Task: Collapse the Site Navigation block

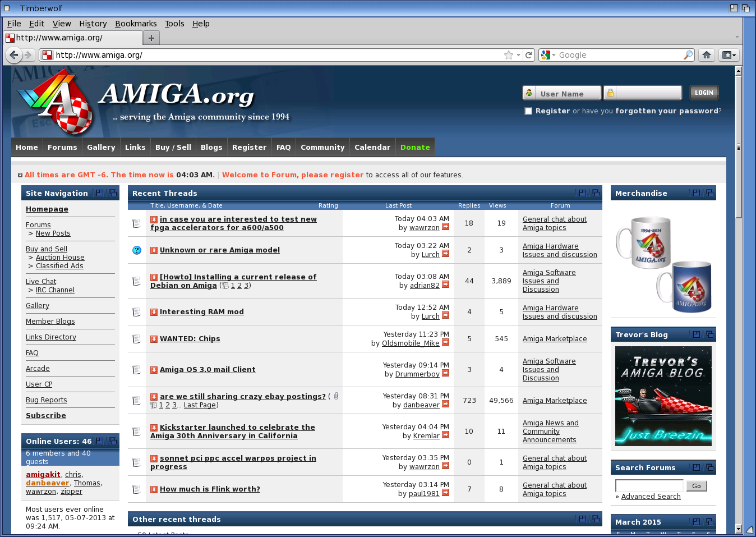Action: click(100, 193)
